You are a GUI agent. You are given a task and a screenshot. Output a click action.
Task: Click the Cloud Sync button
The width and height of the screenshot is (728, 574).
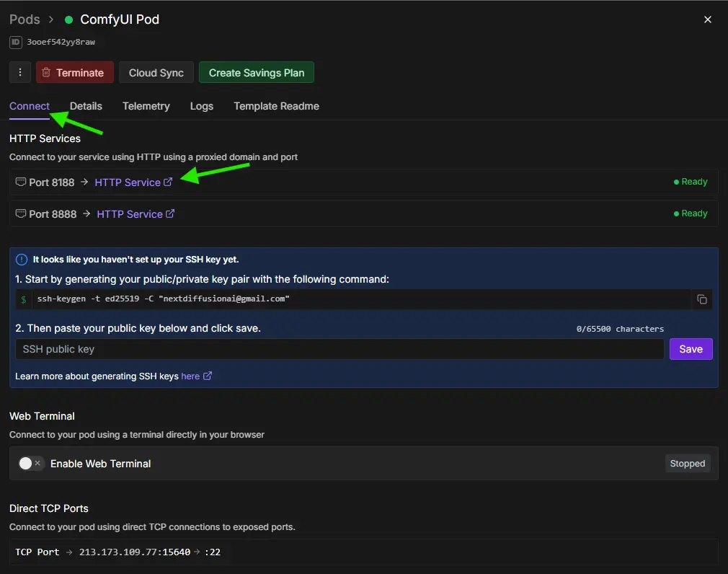click(x=156, y=72)
